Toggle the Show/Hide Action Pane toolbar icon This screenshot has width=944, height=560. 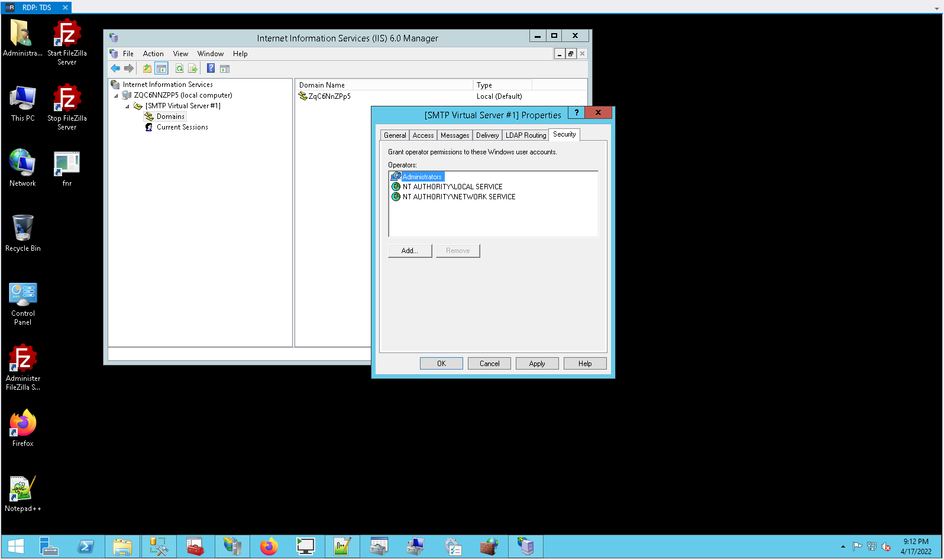point(225,69)
